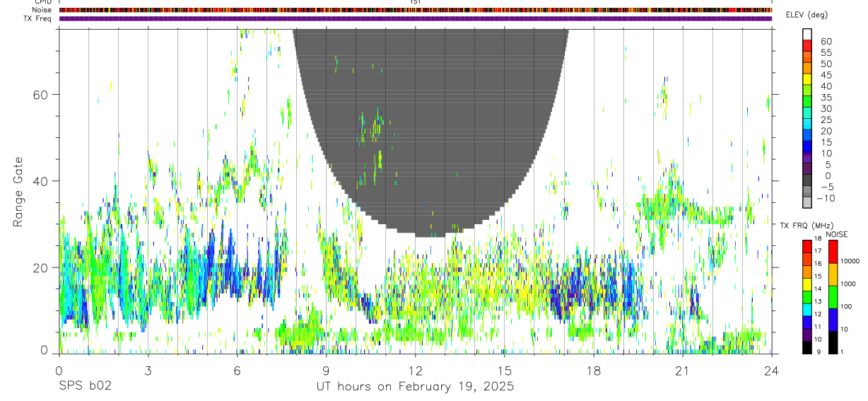Click the x-axis tick label '9'
This screenshot has height=401, width=868.
[326, 371]
